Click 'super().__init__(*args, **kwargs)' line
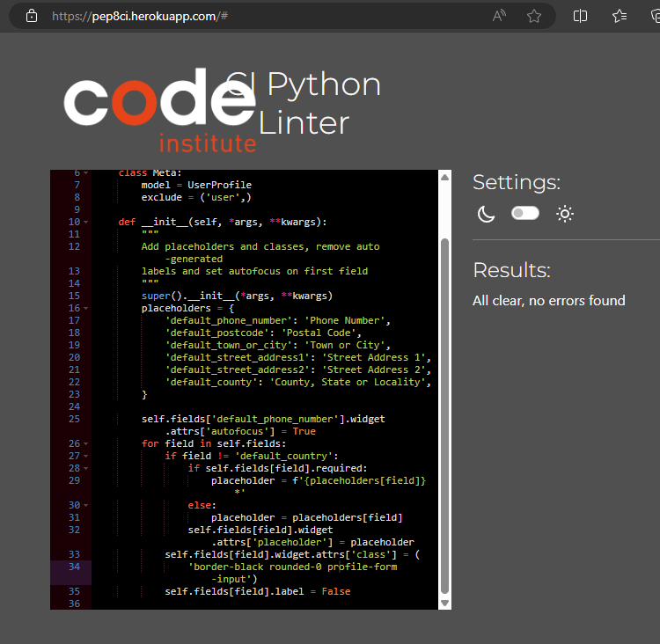The height and width of the screenshot is (644, 660). point(237,296)
